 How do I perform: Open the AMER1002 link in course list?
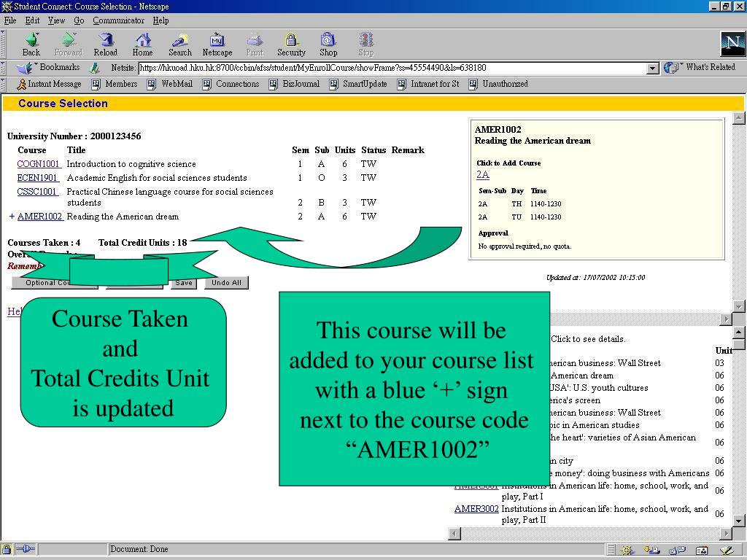pyautogui.click(x=40, y=216)
